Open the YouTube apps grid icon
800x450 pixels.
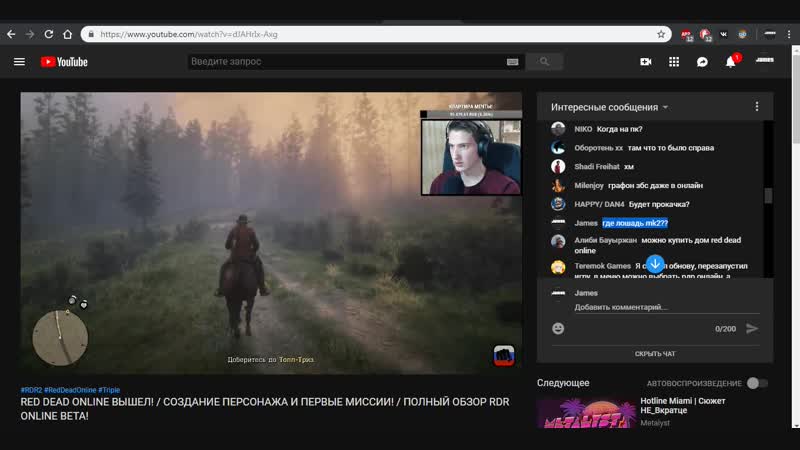pyautogui.click(x=674, y=62)
